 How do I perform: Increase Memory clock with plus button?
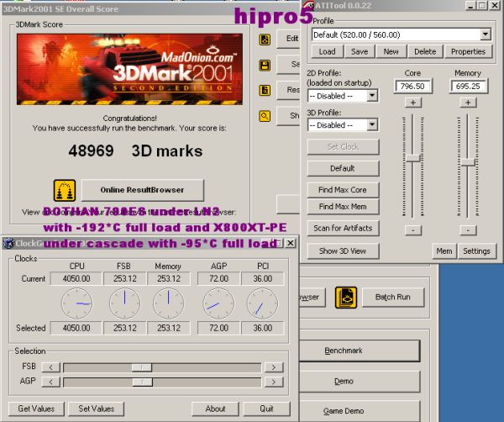[x=468, y=103]
